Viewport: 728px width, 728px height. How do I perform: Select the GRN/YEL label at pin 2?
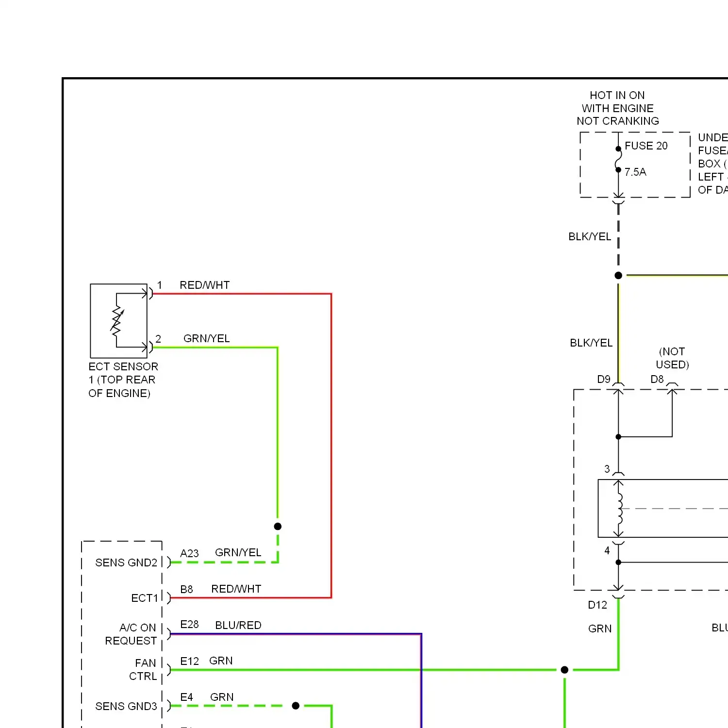207,338
